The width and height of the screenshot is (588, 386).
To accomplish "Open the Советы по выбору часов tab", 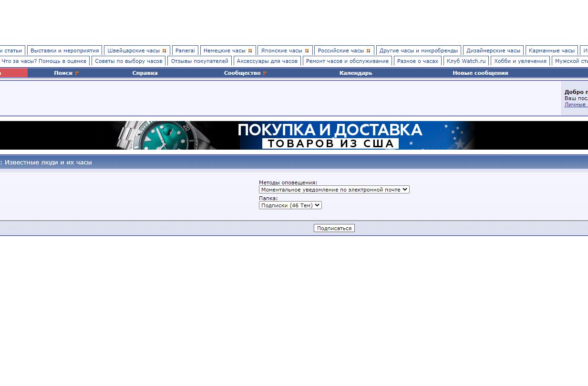I will pyautogui.click(x=128, y=61).
